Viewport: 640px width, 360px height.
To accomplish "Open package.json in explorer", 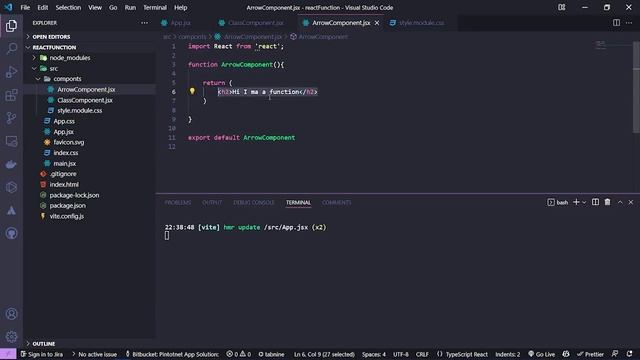I will tap(67, 206).
